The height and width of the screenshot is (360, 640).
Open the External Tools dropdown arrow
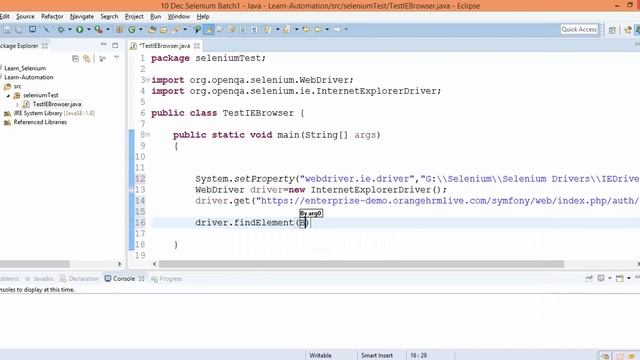point(108,29)
